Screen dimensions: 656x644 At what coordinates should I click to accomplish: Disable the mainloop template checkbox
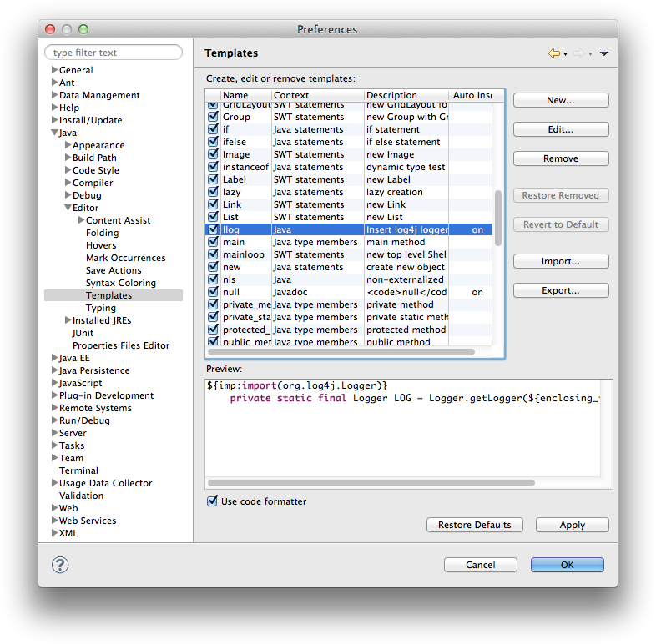tap(213, 254)
